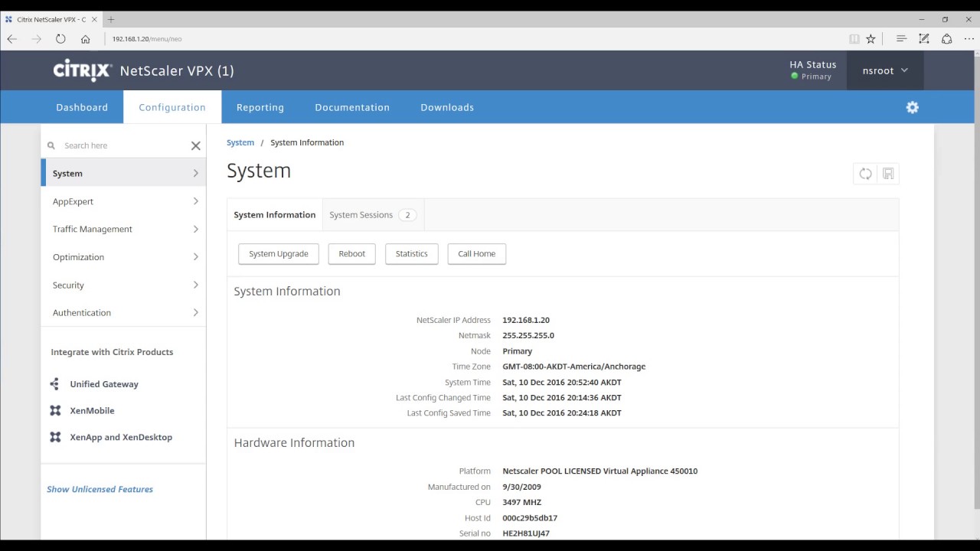The height and width of the screenshot is (551, 980).
Task: Click the Citrix logo
Action: 83,70
